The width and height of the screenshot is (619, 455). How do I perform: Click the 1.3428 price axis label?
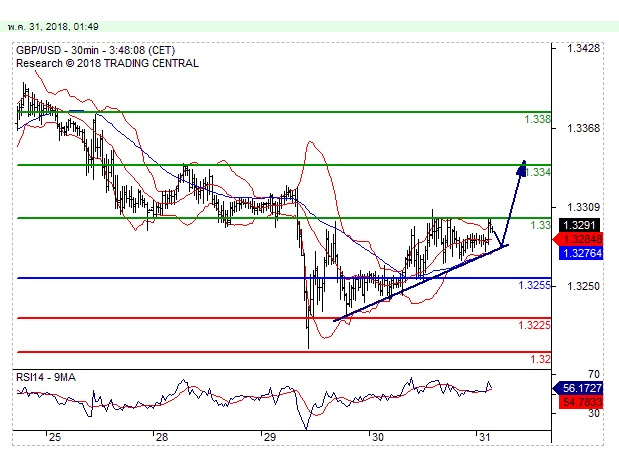583,48
